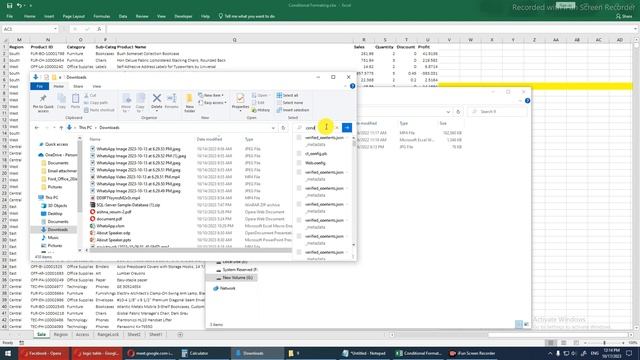Select Network in back Explorer window
Image resolution: width=640 pixels, height=360 pixels.
pos(224,288)
